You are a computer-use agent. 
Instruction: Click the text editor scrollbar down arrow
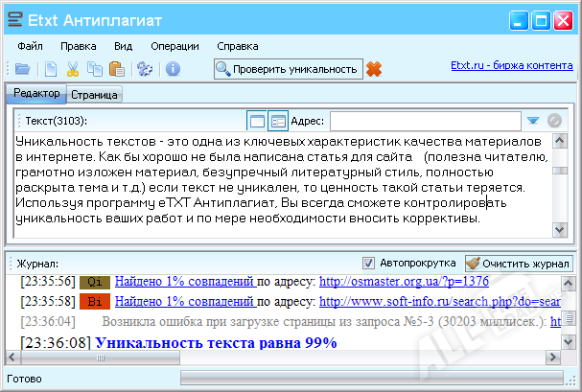coord(559,232)
